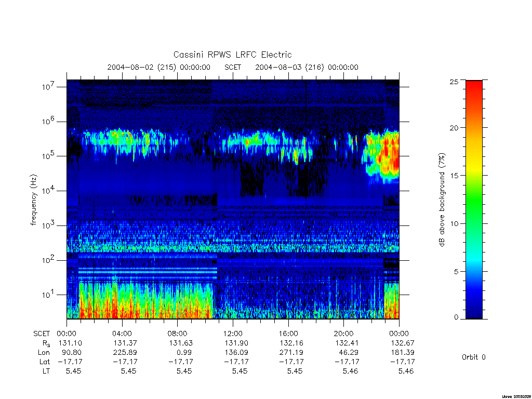The image size is (532, 399).
Task: Click the colorbar tick value 20
Action: 454,128
